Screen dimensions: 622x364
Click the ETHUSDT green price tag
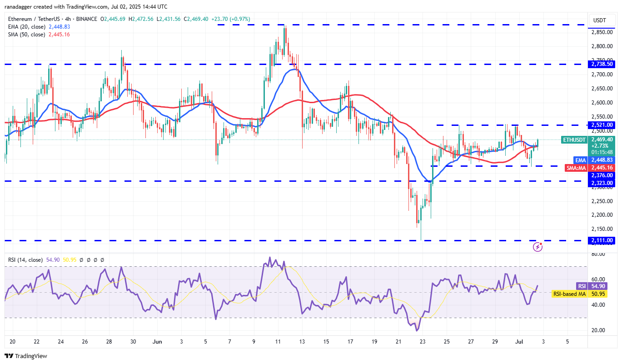[573, 140]
